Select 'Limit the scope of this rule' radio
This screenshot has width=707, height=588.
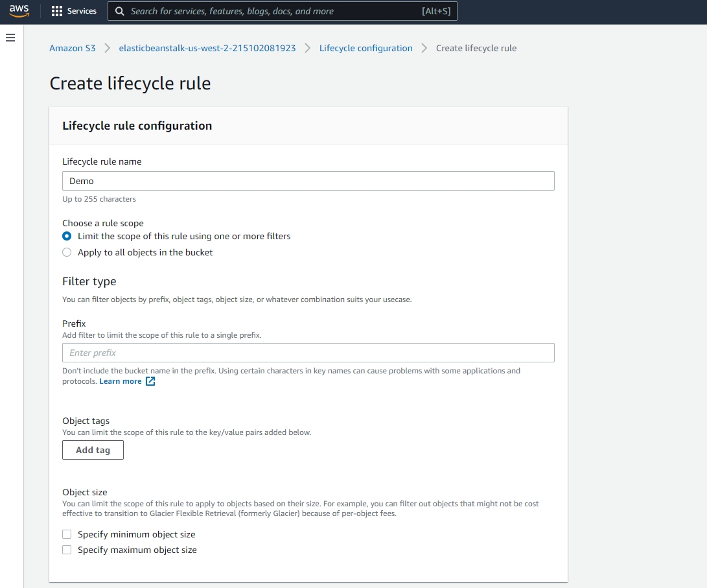pyautogui.click(x=66, y=236)
